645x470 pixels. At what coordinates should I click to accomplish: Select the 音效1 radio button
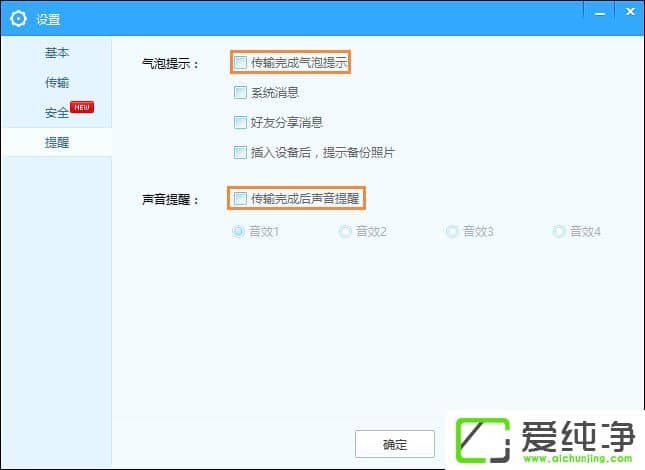click(x=238, y=232)
